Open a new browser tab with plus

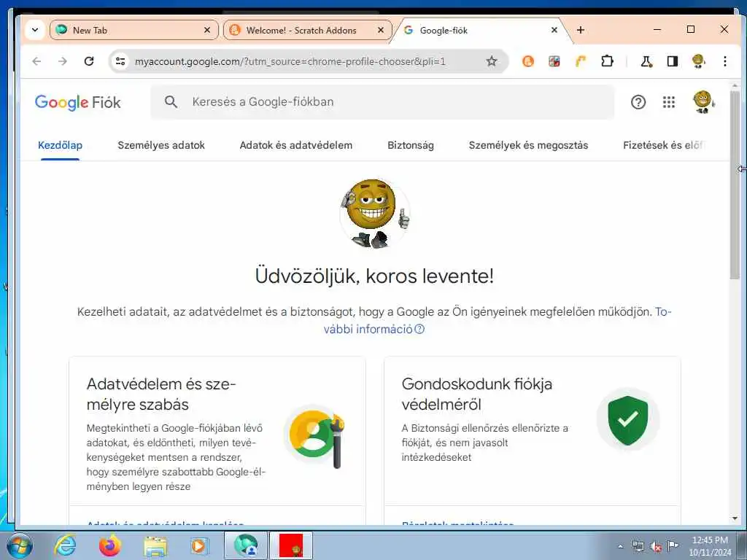point(580,30)
